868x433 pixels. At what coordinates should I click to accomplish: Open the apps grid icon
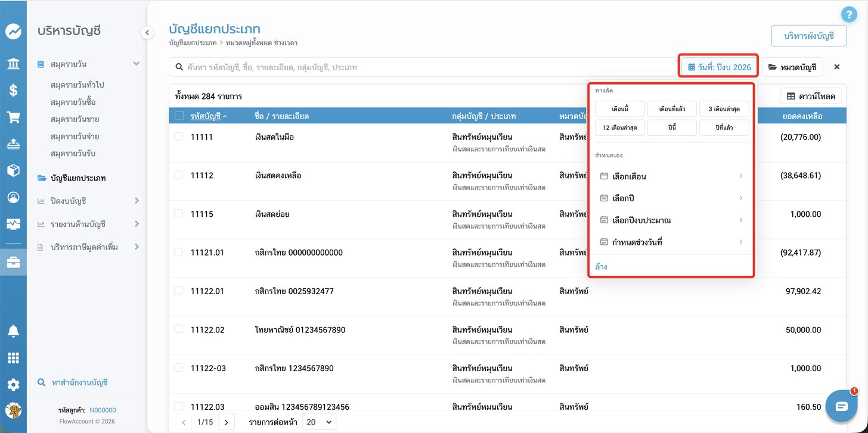(13, 358)
